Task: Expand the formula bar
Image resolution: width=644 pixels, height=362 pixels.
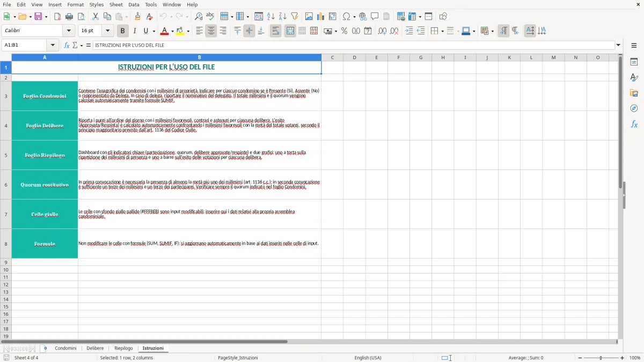Action: [x=618, y=46]
